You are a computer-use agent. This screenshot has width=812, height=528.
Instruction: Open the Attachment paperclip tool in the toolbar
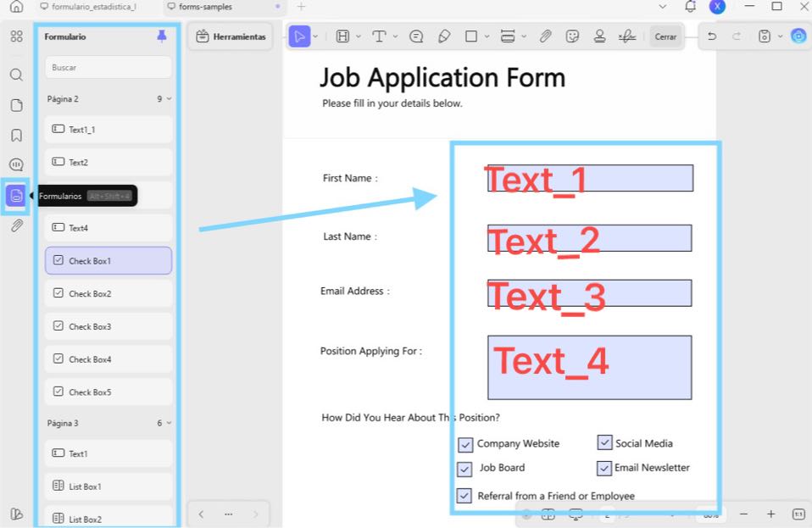coord(546,36)
